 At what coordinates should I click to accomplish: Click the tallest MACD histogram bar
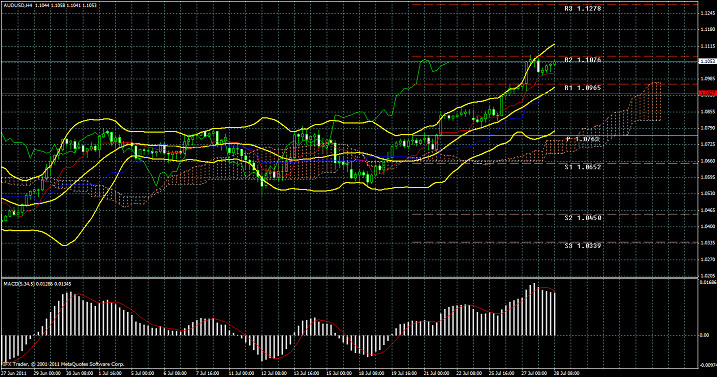[x=533, y=310]
